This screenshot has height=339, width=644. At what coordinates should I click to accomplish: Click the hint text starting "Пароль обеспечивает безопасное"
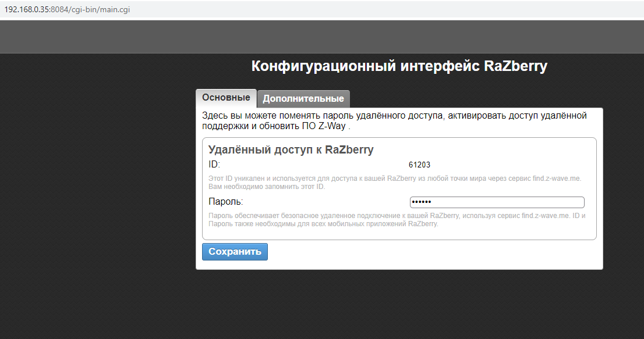pyautogui.click(x=397, y=220)
